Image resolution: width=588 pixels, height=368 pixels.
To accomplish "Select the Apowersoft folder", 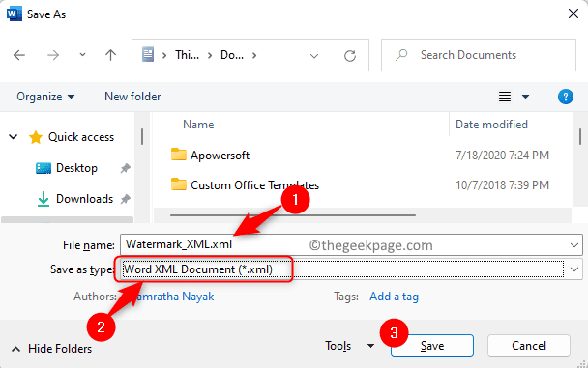I will point(220,155).
